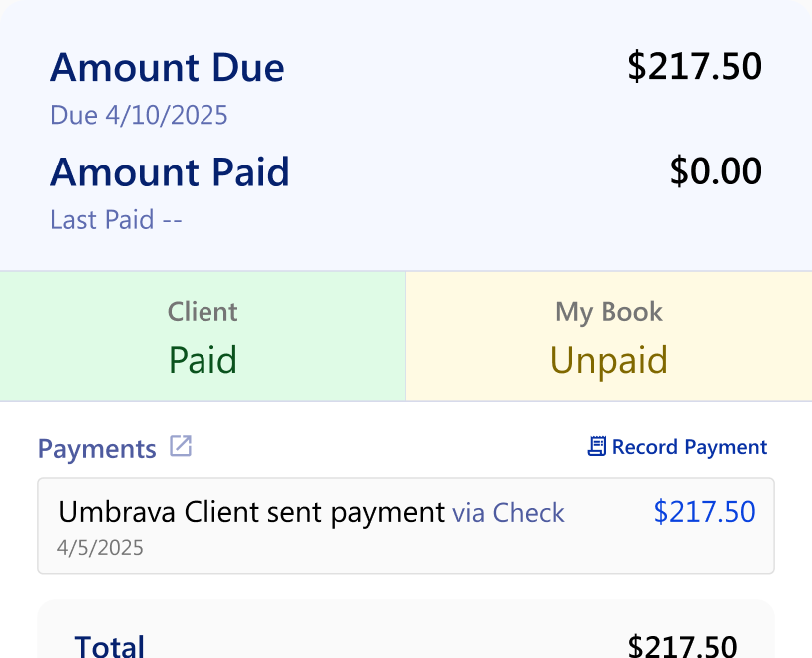
Task: Click the "via Check" payment method
Action: click(x=508, y=513)
